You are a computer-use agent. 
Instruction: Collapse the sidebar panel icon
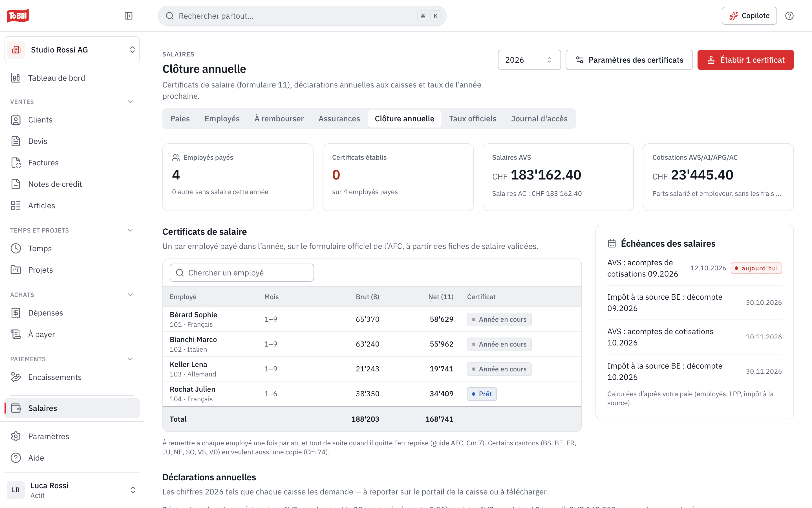[129, 16]
